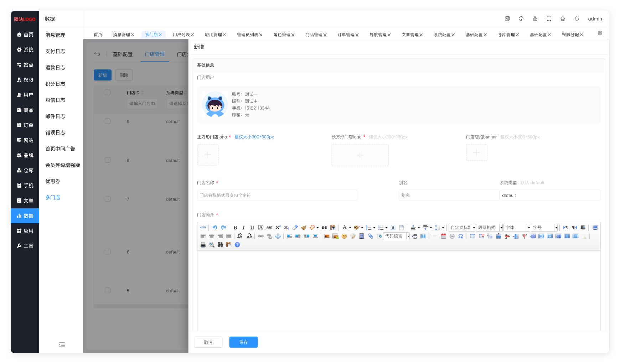Insert emoticon using the smiley icon
This screenshot has height=364, width=620.
(x=344, y=236)
